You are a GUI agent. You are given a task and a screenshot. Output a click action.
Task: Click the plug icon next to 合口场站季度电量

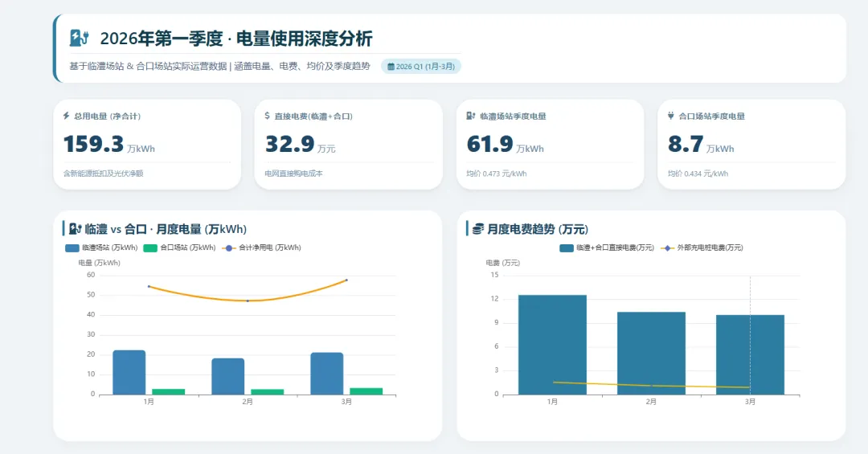671,116
